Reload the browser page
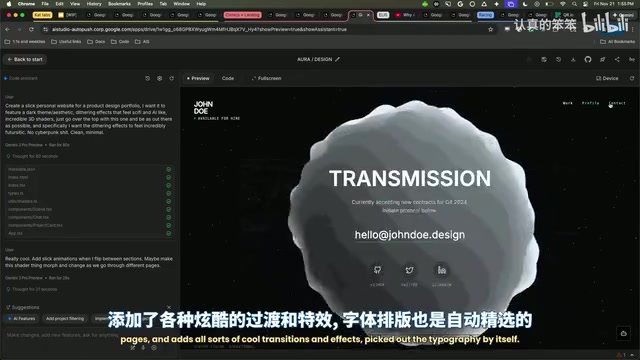This screenshot has width=640, height=360. [31, 29]
